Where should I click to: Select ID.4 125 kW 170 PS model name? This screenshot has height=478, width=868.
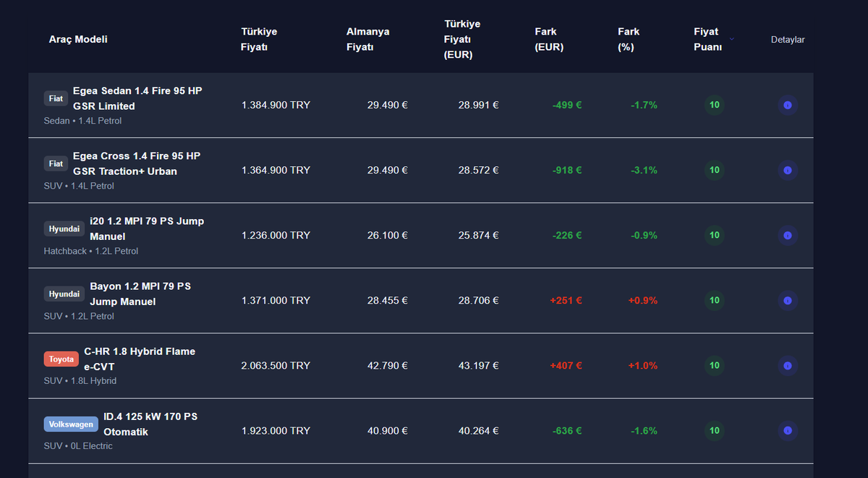pos(150,424)
